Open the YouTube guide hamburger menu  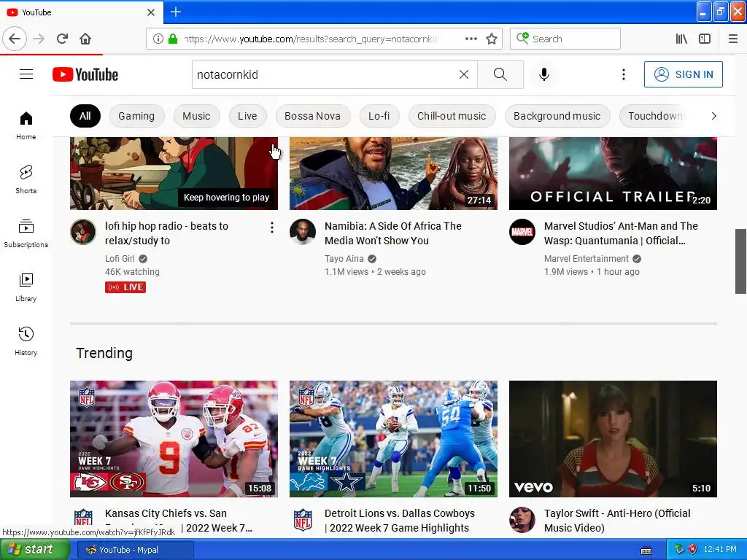point(26,74)
